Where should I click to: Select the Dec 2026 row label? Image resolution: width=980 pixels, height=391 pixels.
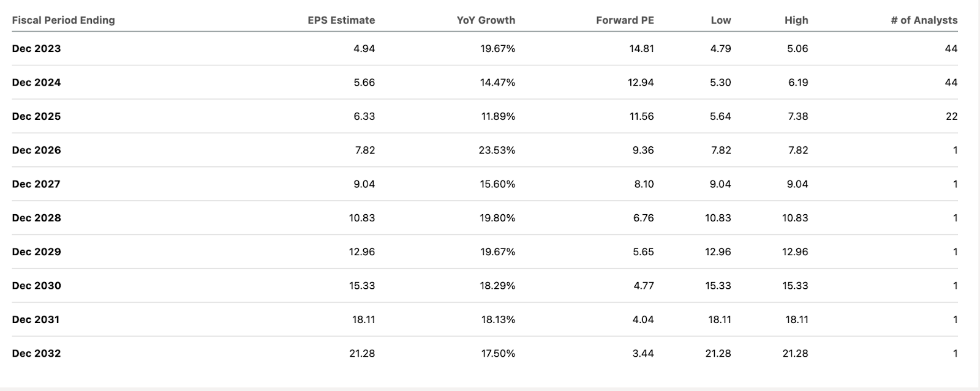(x=36, y=150)
